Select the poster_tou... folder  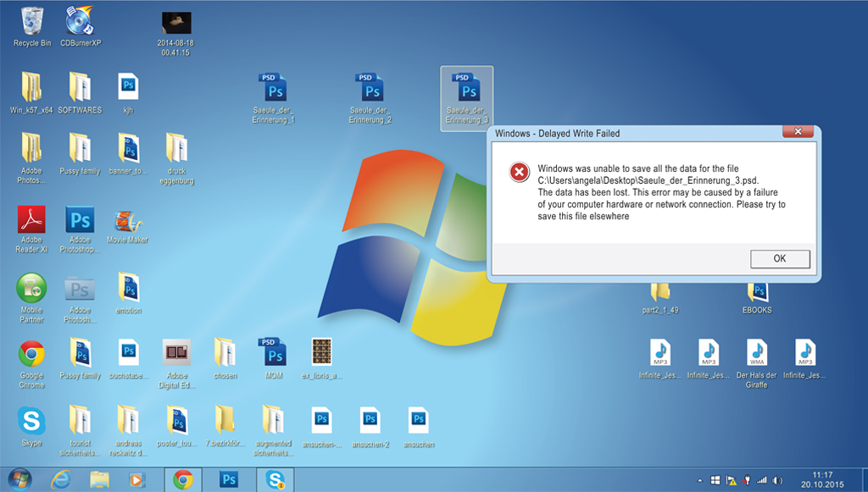click(177, 426)
